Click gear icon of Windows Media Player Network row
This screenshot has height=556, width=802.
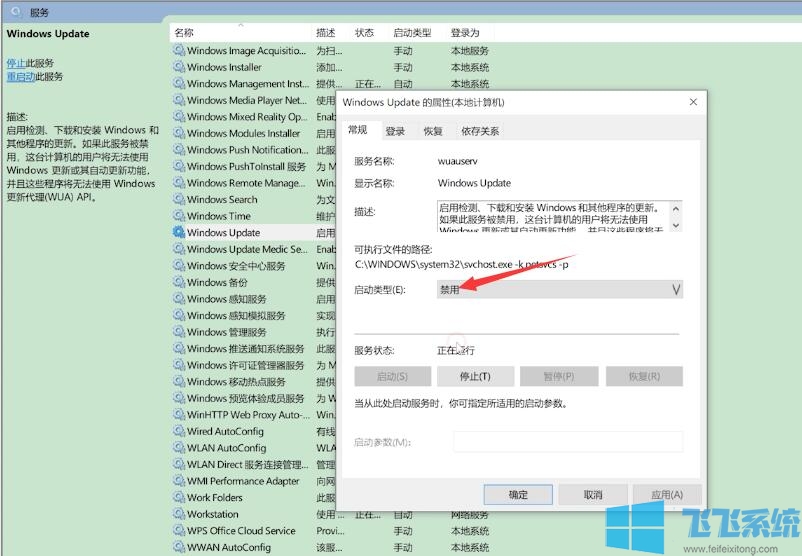(x=179, y=100)
